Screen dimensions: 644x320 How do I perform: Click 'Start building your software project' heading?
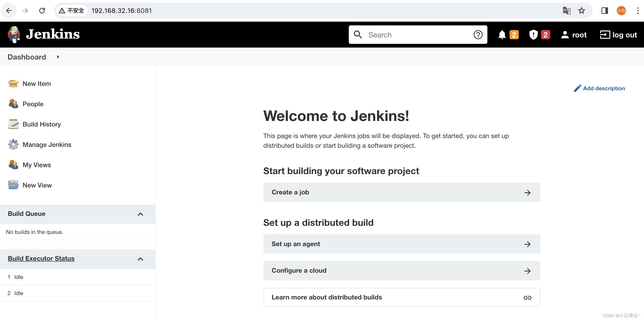(341, 171)
